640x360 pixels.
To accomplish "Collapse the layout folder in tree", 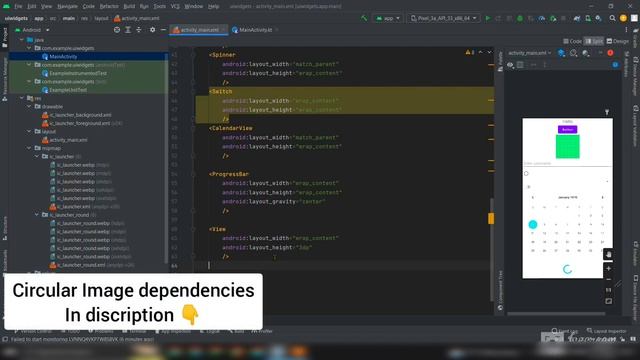I will (x=29, y=131).
